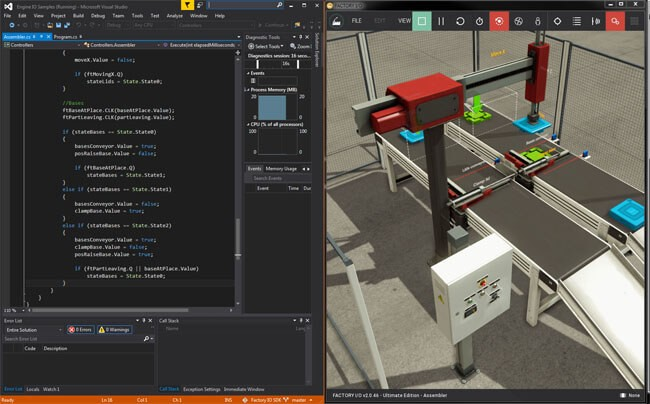Click the stop simulation square button
The image size is (650, 404).
(422, 20)
